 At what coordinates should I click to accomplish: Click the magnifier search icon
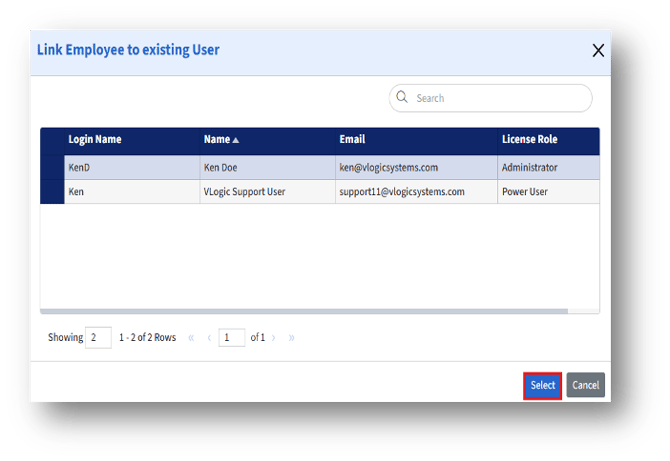coord(402,98)
